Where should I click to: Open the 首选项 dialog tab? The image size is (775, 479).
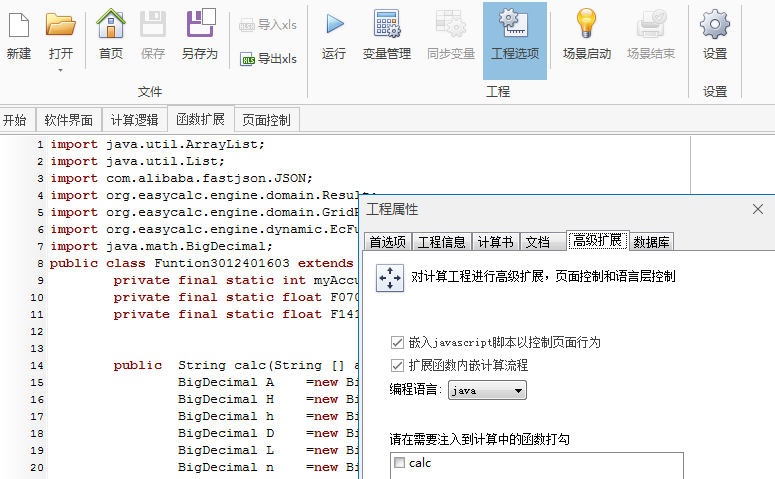[x=387, y=241]
